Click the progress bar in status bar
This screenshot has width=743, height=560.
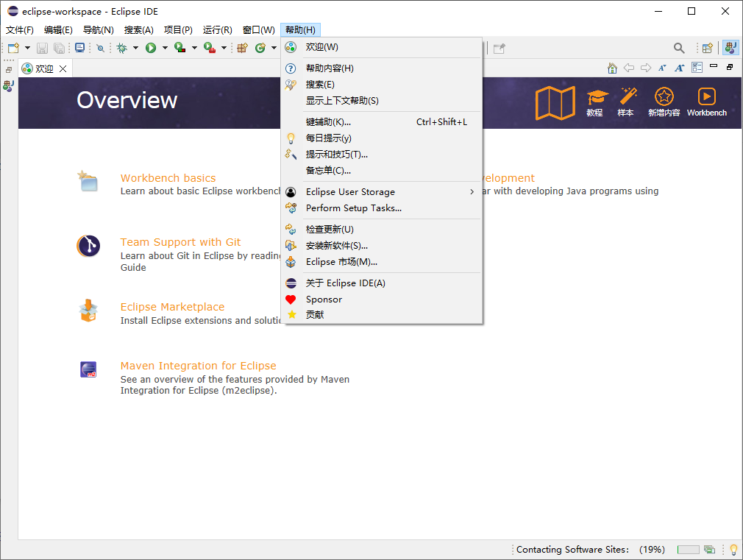click(688, 550)
